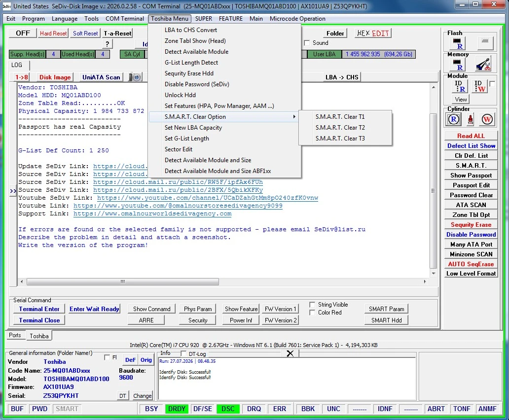
Task: Click the Cylinder read (R) icon
Action: tap(453, 120)
